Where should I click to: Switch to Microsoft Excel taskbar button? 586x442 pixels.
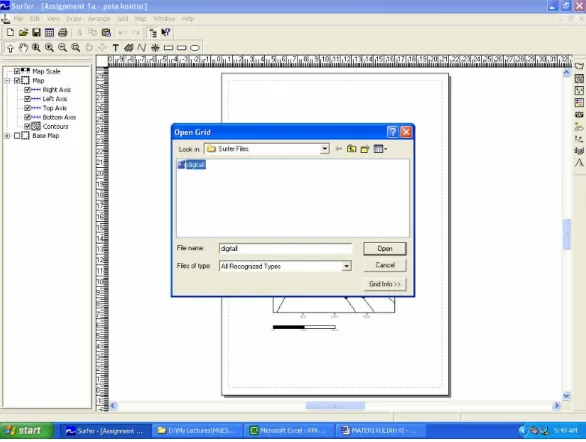pos(288,431)
